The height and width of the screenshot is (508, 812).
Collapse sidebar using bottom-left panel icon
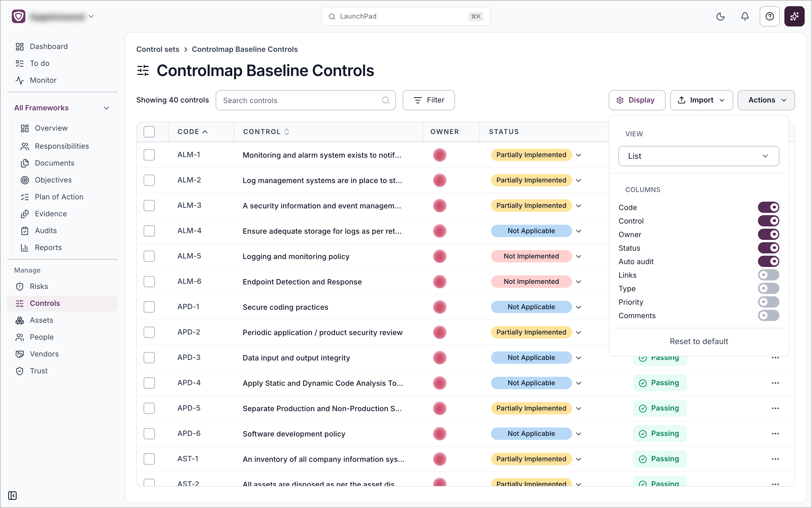[x=12, y=495]
